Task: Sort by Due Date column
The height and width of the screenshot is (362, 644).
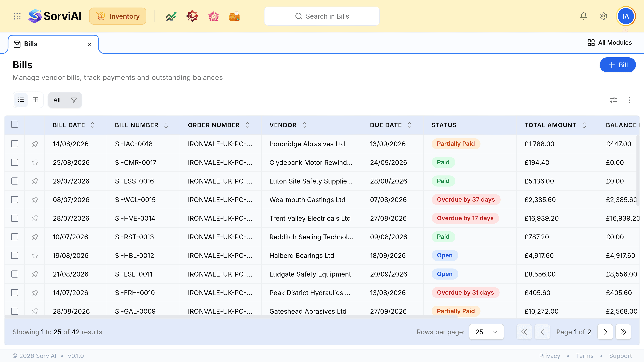Action: pyautogui.click(x=410, y=125)
